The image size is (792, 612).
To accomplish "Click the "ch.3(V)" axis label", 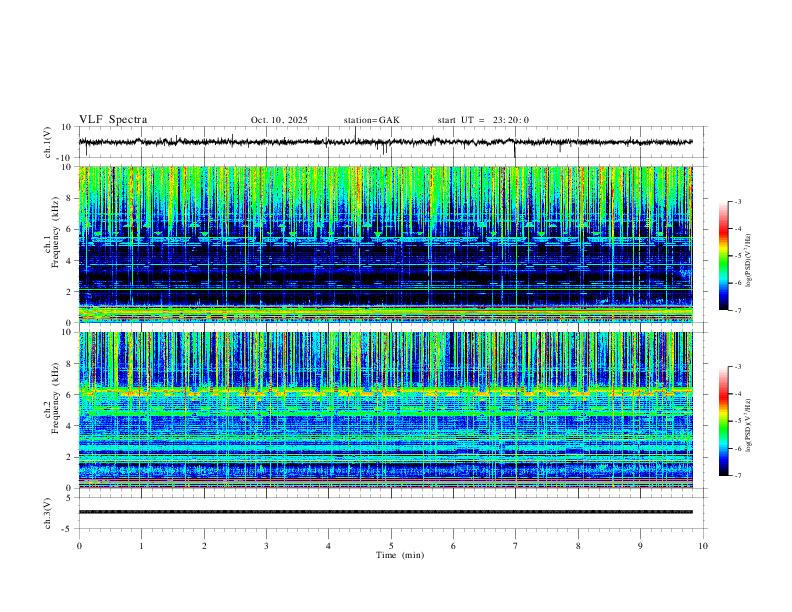I will coord(48,513).
